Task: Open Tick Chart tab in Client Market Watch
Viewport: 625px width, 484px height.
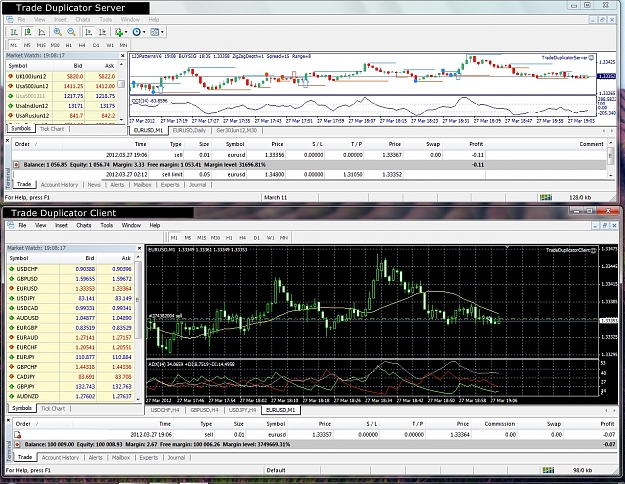Action: click(53, 408)
